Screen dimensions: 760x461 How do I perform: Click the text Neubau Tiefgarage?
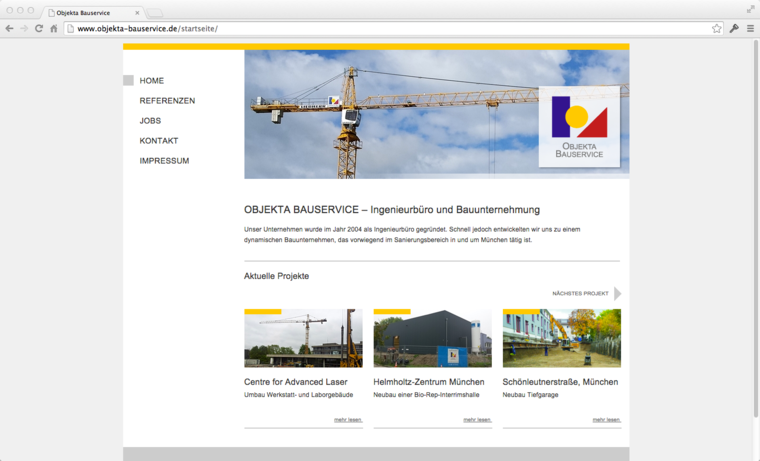(530, 395)
